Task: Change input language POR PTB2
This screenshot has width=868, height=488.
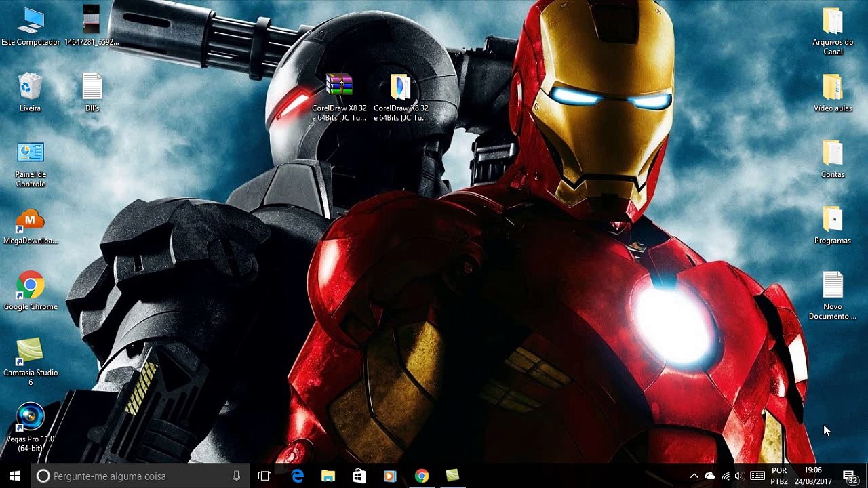Action: (779, 476)
